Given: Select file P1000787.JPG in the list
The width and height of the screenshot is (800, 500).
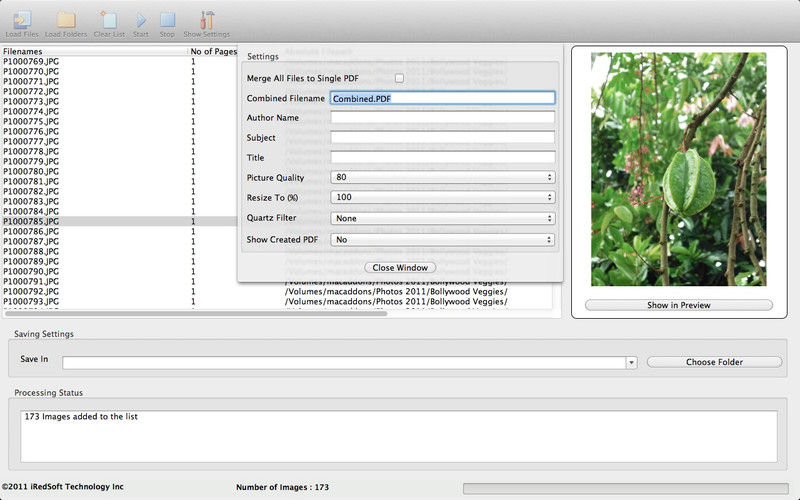Looking at the screenshot, I should 31,241.
